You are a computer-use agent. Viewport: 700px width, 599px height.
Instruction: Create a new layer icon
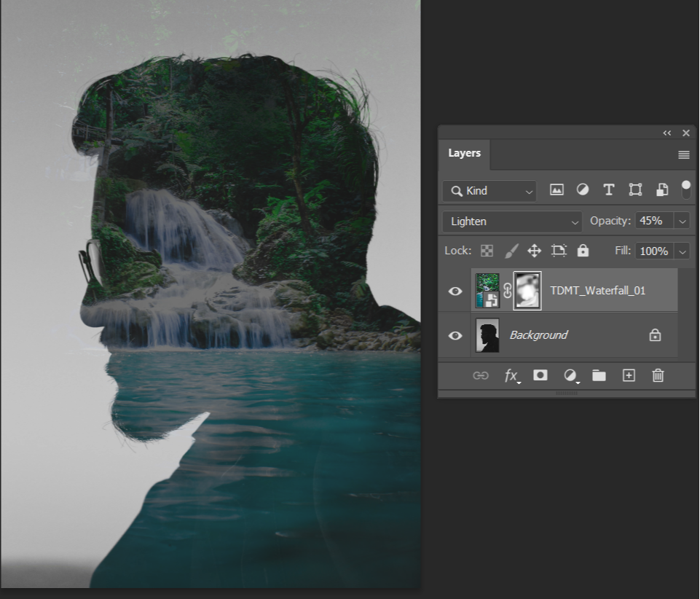(x=629, y=375)
